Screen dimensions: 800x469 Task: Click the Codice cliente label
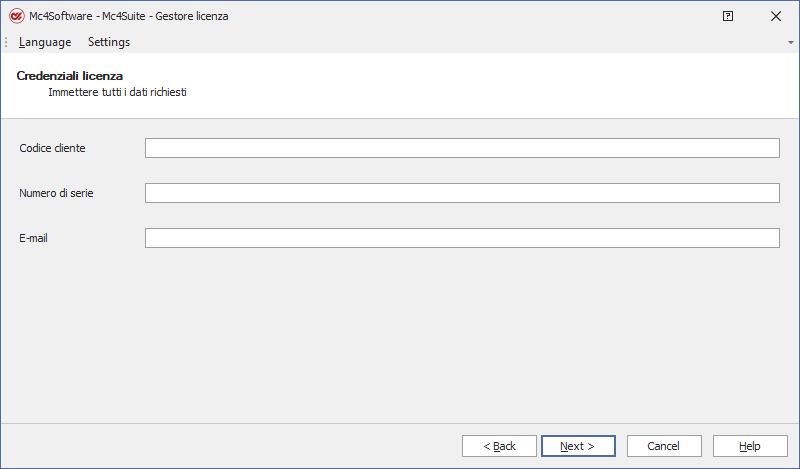pos(52,148)
